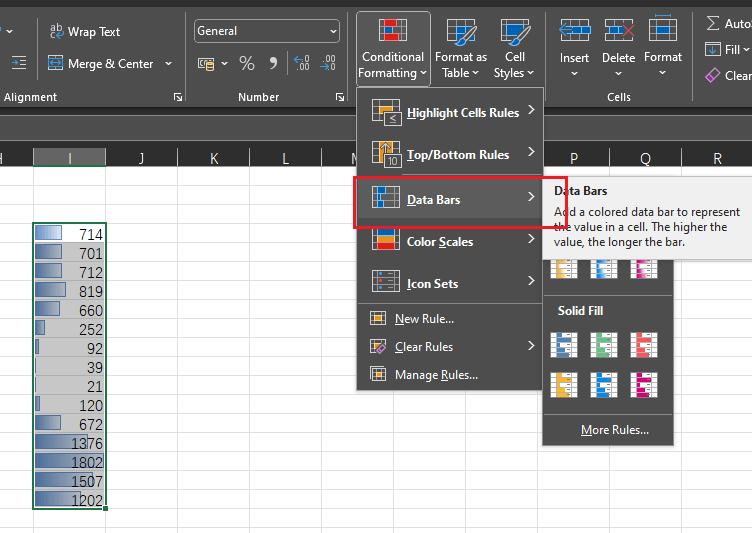Screen dimensions: 752x533
Task: Expand arrow beside Highlight Cells Rules
Action: (x=531, y=110)
